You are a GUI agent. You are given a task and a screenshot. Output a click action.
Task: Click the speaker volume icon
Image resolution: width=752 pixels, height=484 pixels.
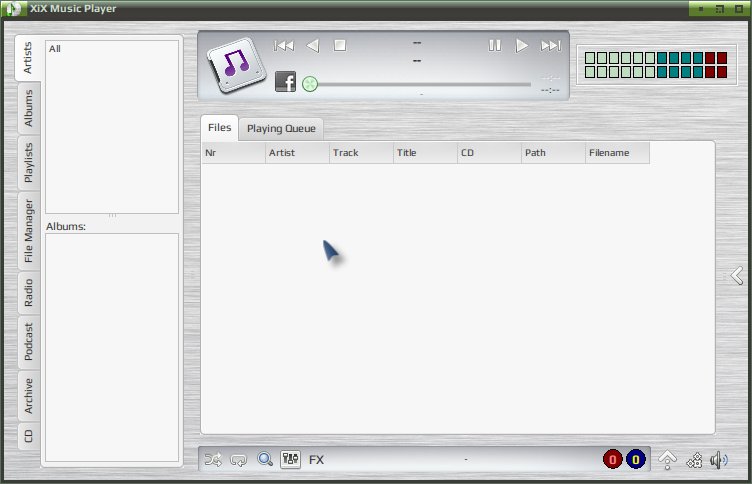(719, 460)
